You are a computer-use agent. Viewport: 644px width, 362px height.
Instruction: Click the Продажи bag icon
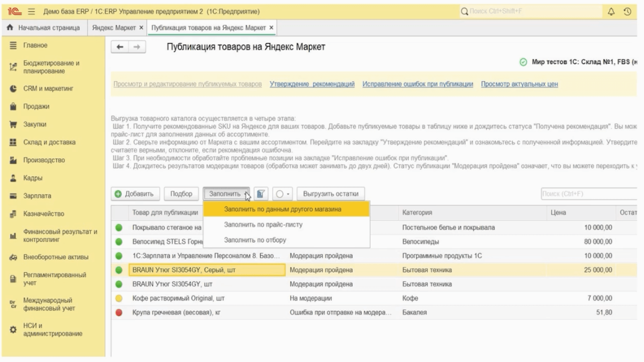13,106
